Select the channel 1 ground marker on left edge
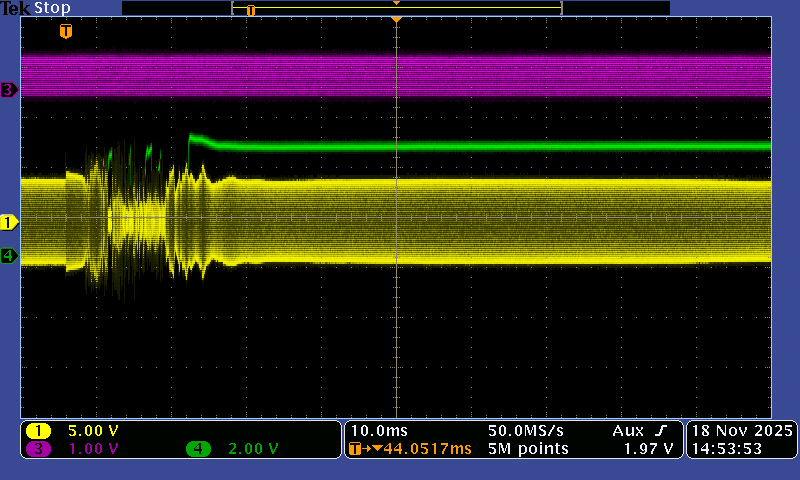Image resolution: width=800 pixels, height=480 pixels. (9, 222)
